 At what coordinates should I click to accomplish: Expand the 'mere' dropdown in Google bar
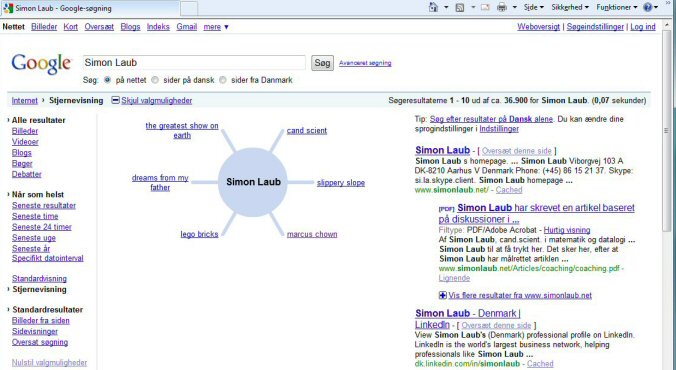(216, 27)
